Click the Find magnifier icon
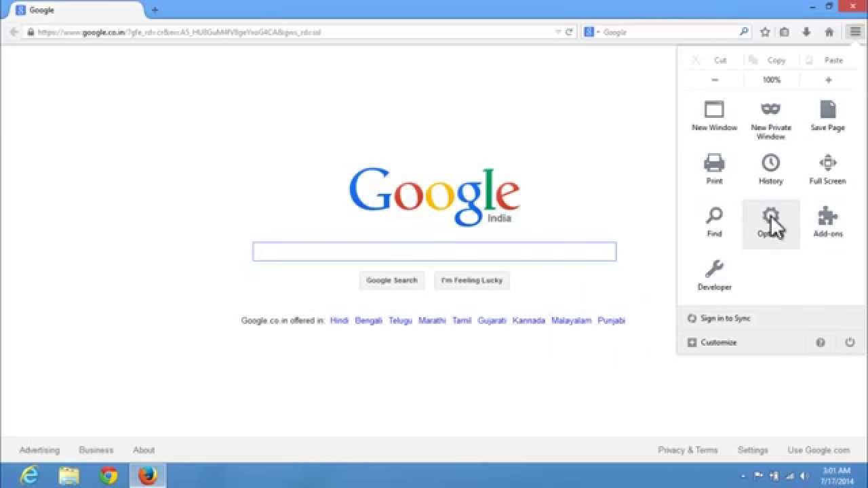The width and height of the screenshot is (868, 488). point(714,216)
